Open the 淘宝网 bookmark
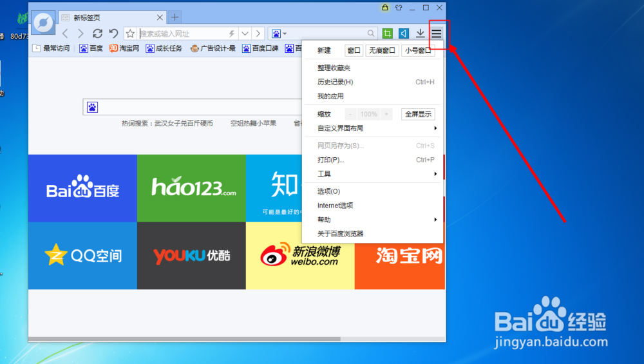Viewport: 644px width, 364px height. [124, 48]
